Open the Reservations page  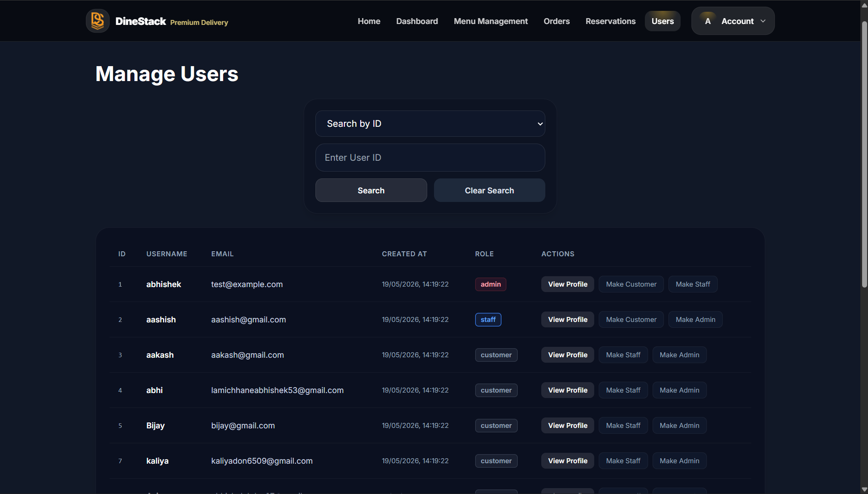click(x=610, y=21)
